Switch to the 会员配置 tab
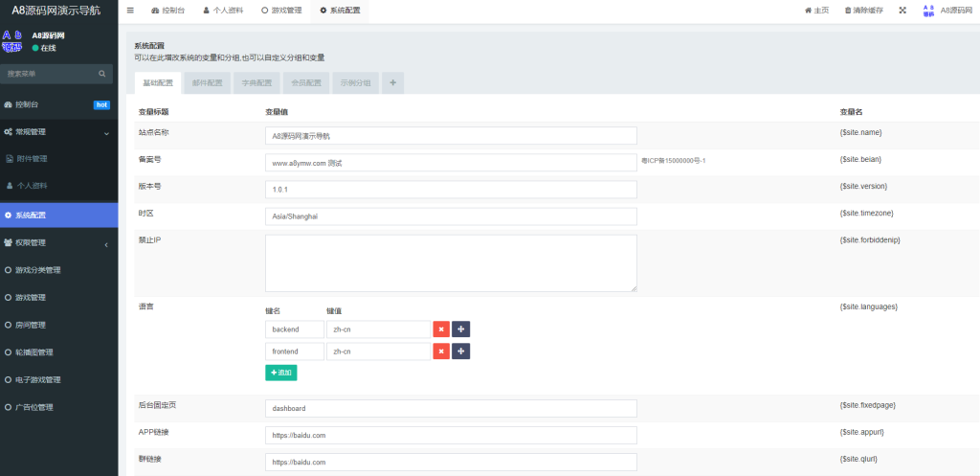This screenshot has height=476, width=980. tap(305, 83)
